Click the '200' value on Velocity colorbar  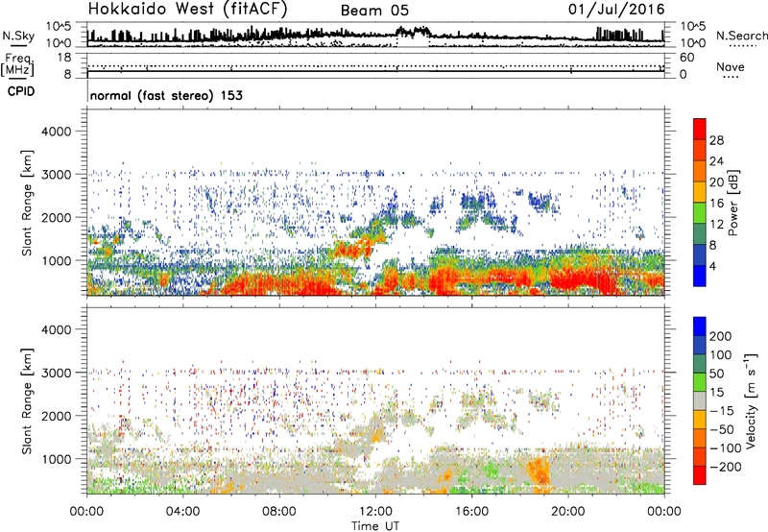point(721,336)
